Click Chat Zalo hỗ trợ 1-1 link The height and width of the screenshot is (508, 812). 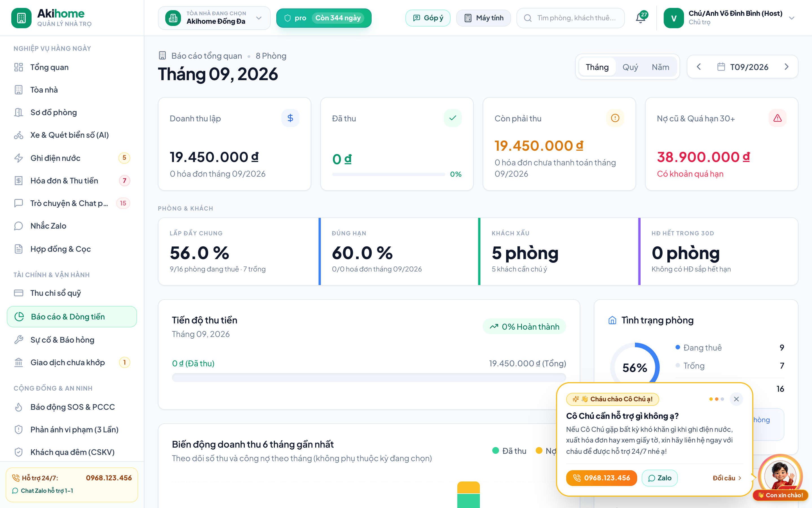tap(43, 491)
